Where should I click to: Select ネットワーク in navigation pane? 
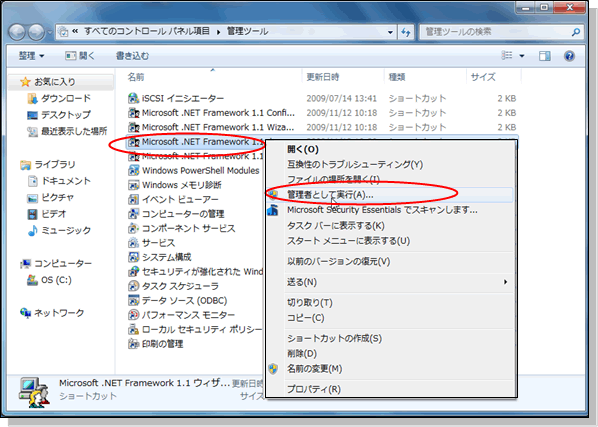tap(59, 313)
